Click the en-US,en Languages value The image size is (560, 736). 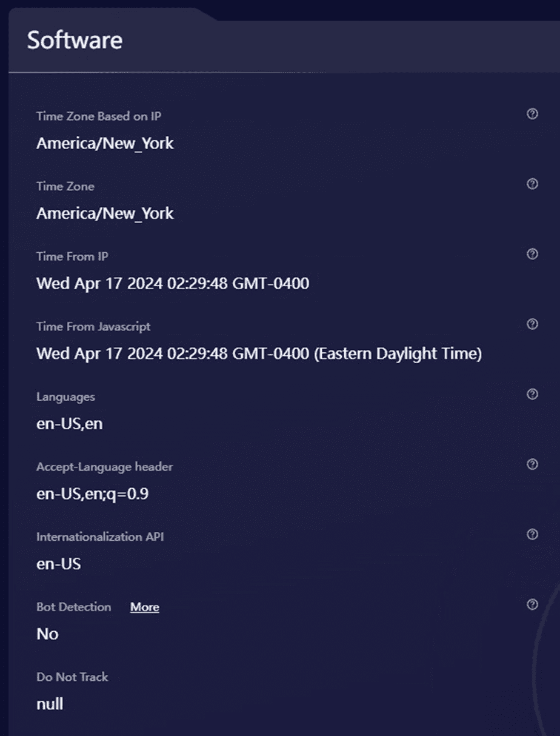tap(69, 424)
